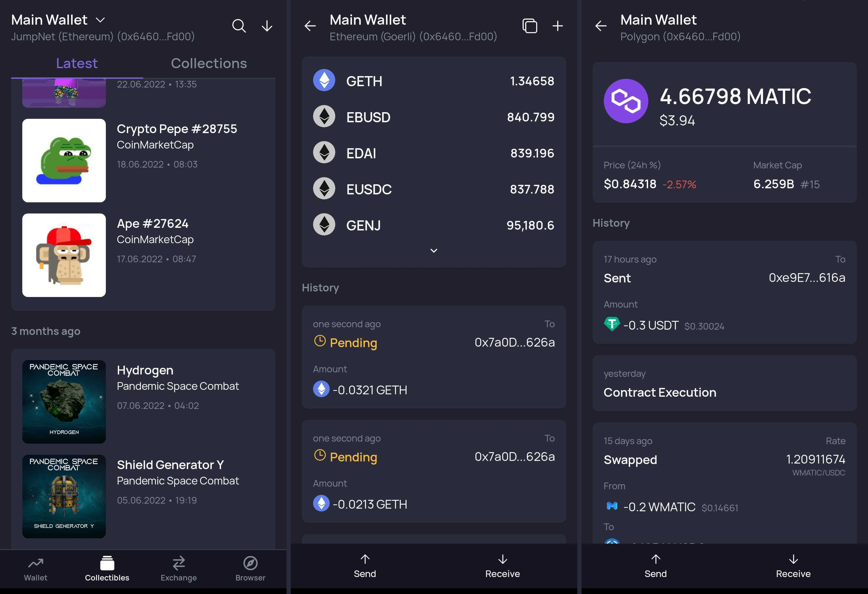Tap the search magnifier icon
Screen dimensions: 868x594
click(x=239, y=26)
